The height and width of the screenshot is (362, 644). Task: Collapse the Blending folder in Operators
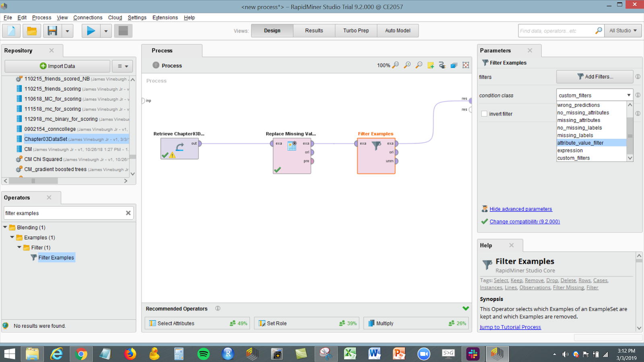click(x=5, y=227)
